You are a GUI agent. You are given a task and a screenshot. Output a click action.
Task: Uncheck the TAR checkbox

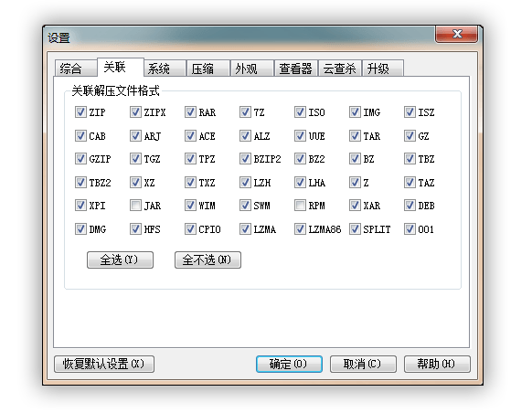(355, 136)
